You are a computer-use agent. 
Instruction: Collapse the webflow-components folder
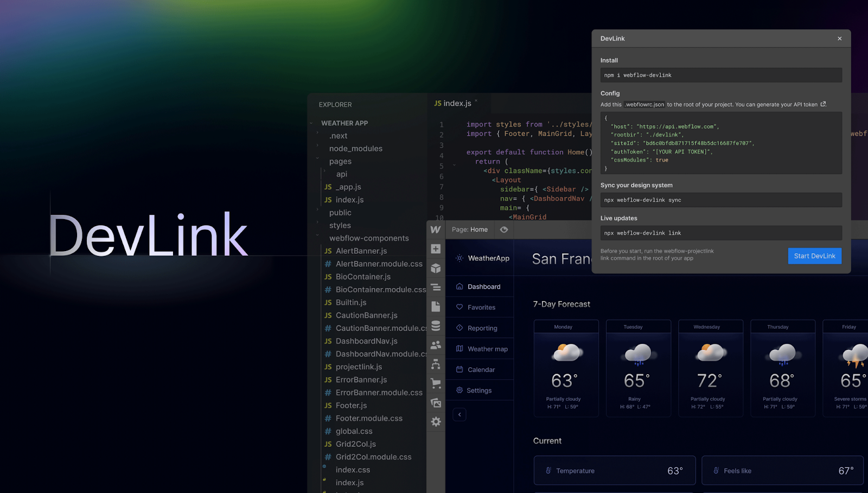(368, 238)
